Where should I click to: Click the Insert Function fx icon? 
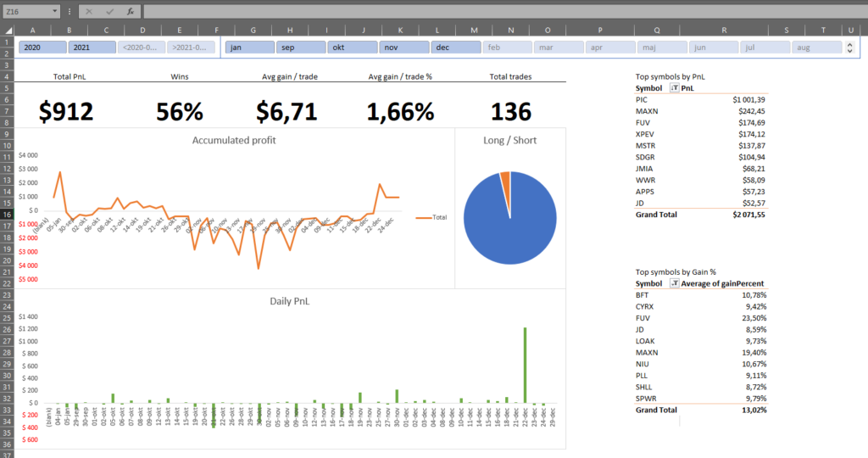tap(130, 11)
